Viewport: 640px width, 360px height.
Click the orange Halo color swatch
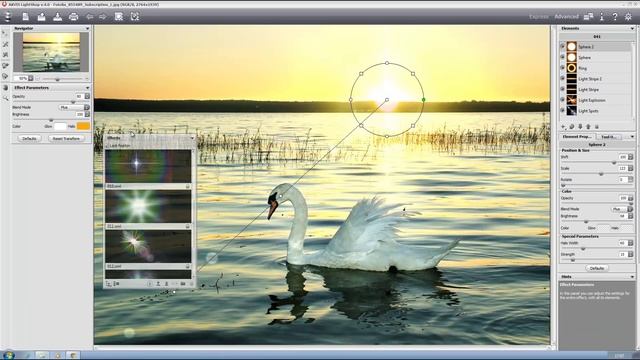(83, 126)
